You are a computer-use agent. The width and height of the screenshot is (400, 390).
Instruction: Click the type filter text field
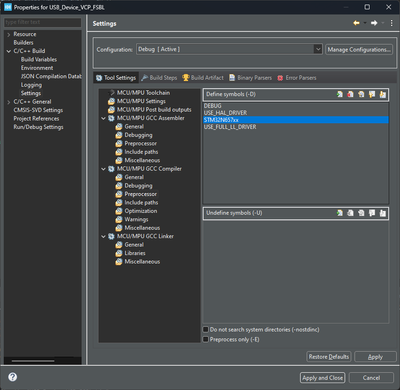pyautogui.click(x=43, y=22)
